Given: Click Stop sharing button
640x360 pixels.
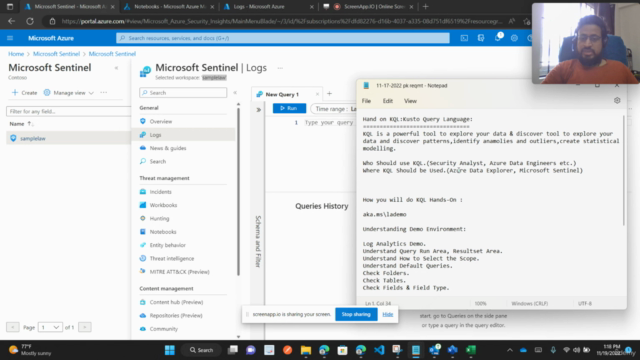Looking at the screenshot, I should coord(356,315).
